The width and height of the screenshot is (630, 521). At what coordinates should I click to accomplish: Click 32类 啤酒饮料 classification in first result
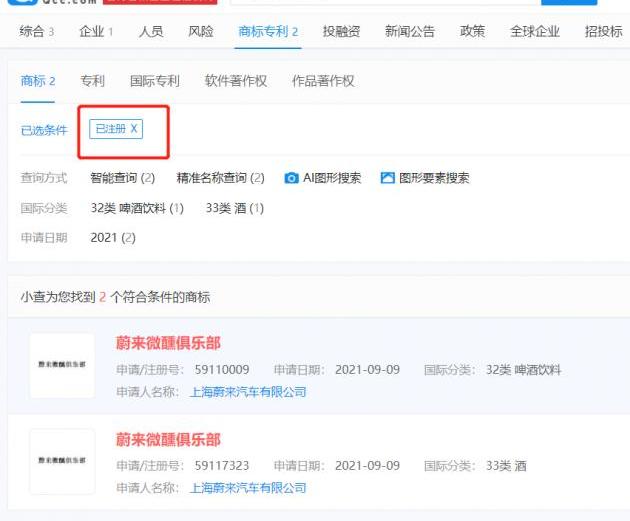[523, 370]
